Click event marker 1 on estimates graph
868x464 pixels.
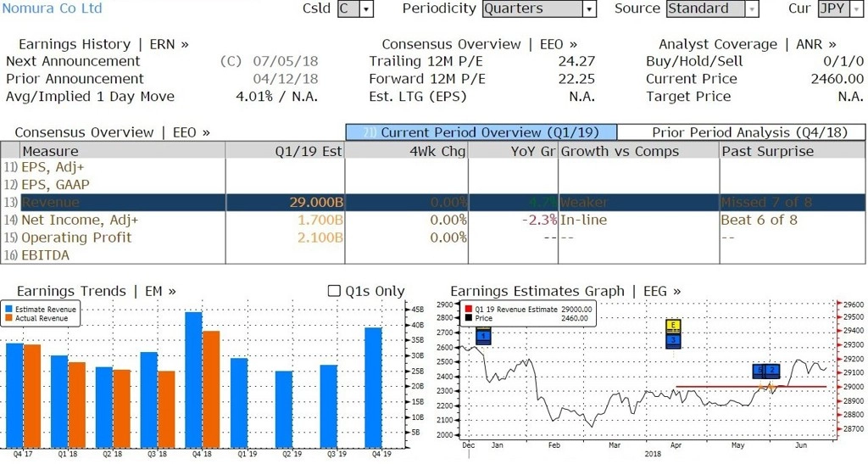point(483,336)
